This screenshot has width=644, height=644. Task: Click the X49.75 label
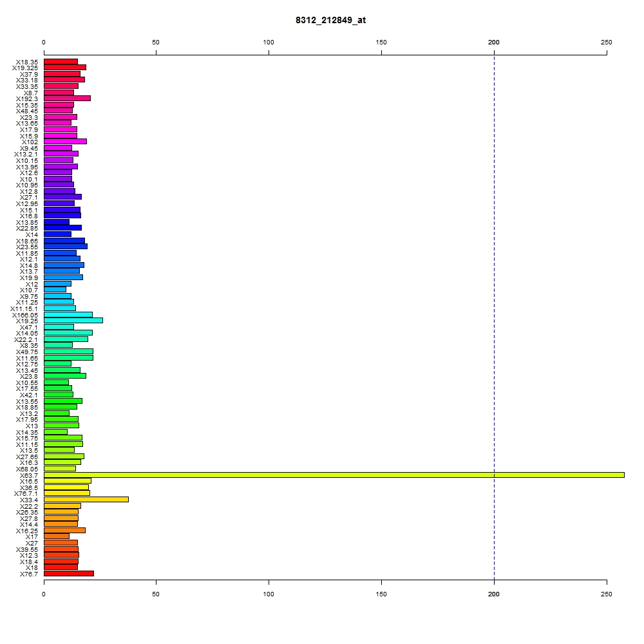[x=26, y=352]
